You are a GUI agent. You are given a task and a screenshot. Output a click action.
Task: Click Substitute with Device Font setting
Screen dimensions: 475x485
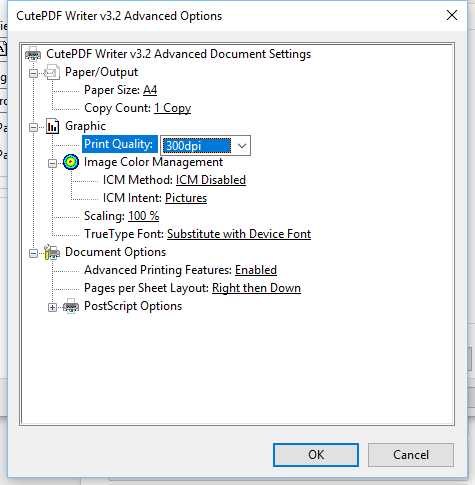pos(239,234)
